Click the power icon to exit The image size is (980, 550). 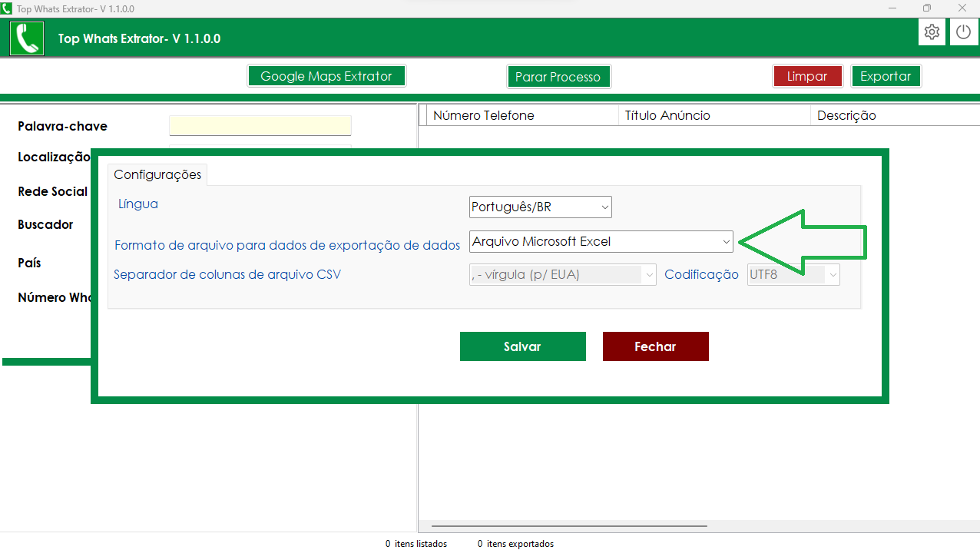(x=964, y=32)
